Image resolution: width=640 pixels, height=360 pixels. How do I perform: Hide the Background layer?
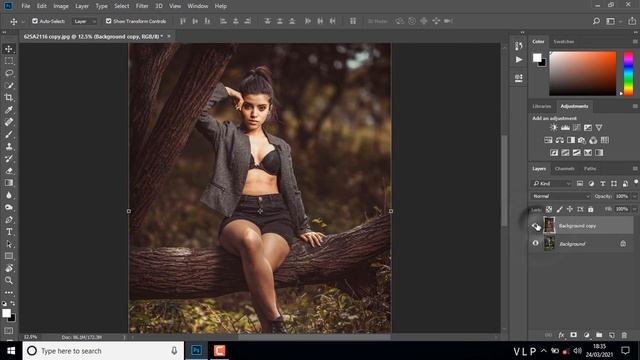[536, 243]
